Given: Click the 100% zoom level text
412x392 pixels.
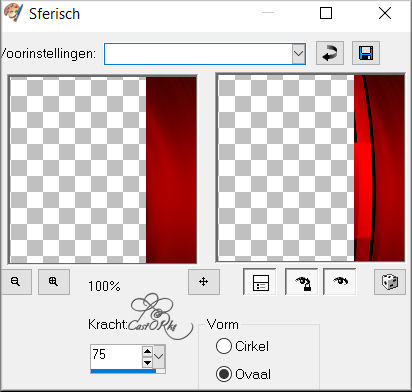Looking at the screenshot, I should click(x=104, y=286).
